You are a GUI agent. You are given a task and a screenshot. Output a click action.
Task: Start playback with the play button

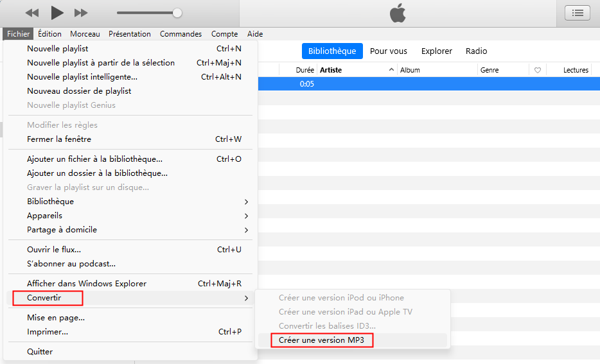(57, 13)
